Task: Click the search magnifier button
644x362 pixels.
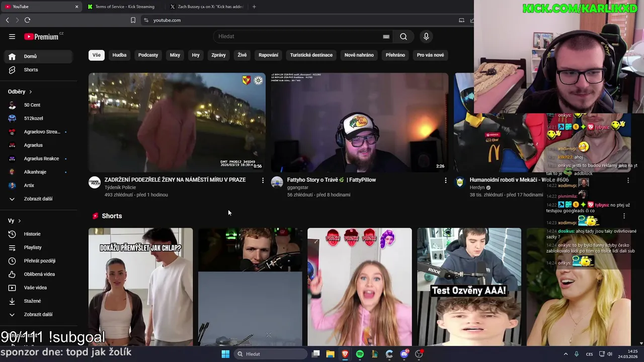Action: click(404, 36)
